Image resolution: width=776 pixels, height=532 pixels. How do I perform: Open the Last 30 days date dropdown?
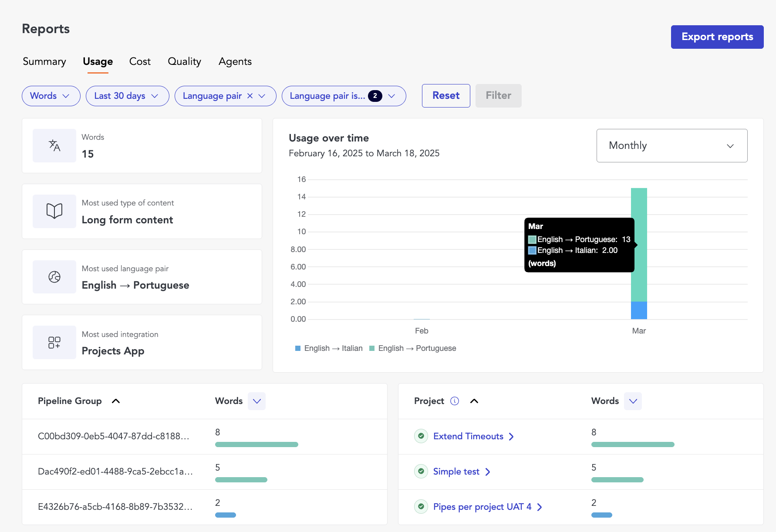click(127, 96)
